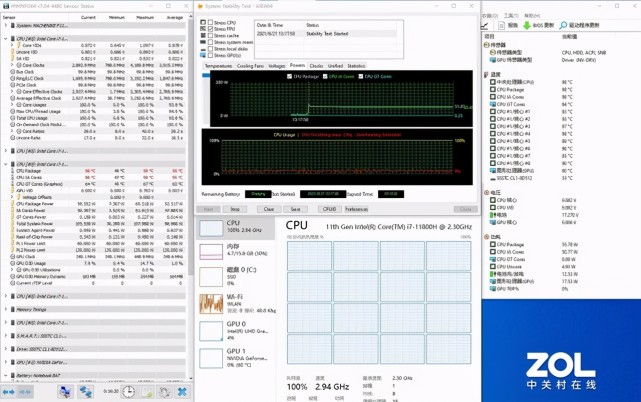Click the HWiNFO settings gear icon
The height and width of the screenshot is (402, 641).
point(164,392)
